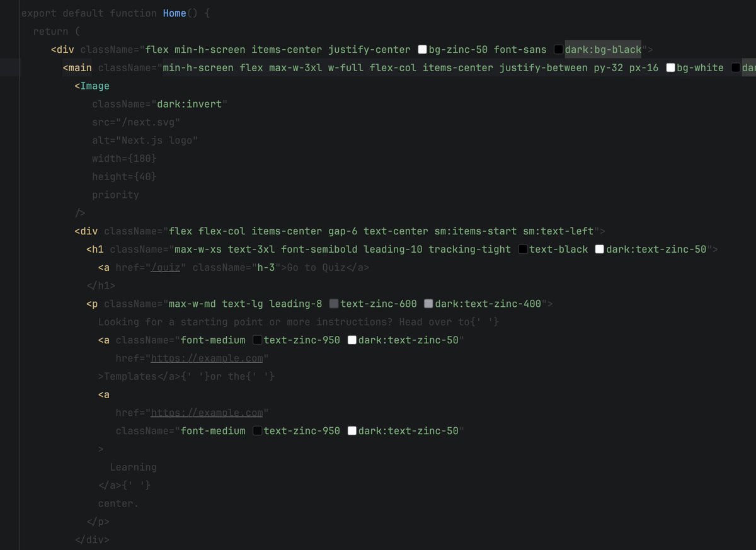The height and width of the screenshot is (550, 756).
Task: Click the "<main" opening tag
Action: (x=77, y=68)
